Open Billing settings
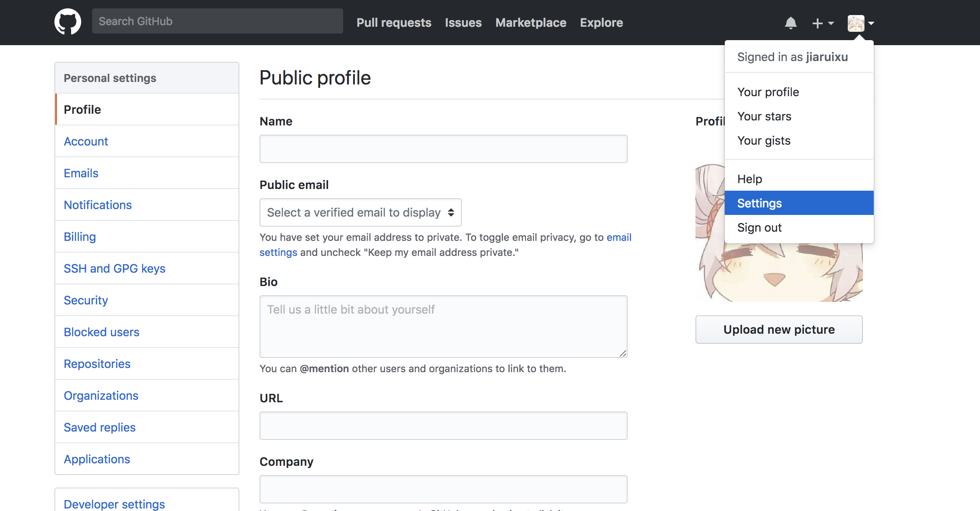980x511 pixels. point(147,237)
